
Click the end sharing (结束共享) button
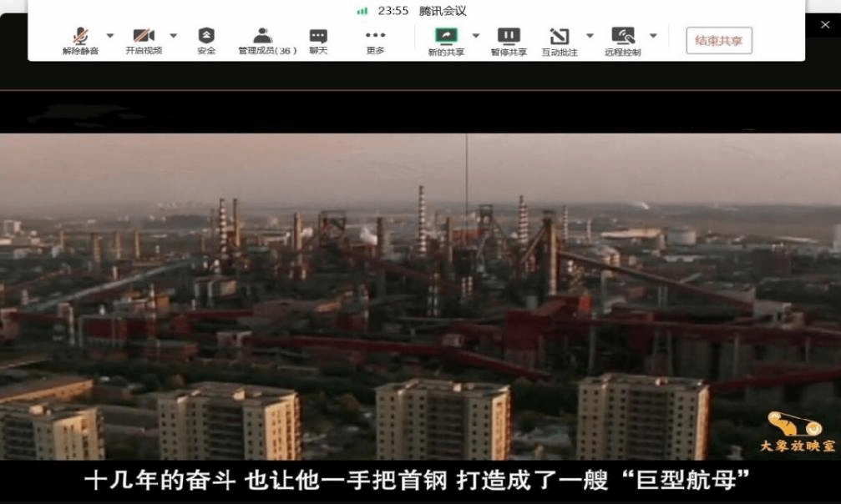[719, 40]
